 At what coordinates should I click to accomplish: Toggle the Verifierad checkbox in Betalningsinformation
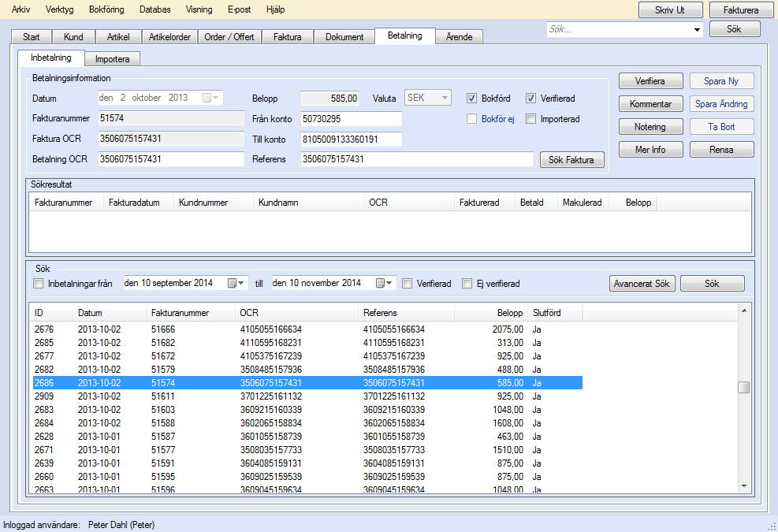point(531,99)
